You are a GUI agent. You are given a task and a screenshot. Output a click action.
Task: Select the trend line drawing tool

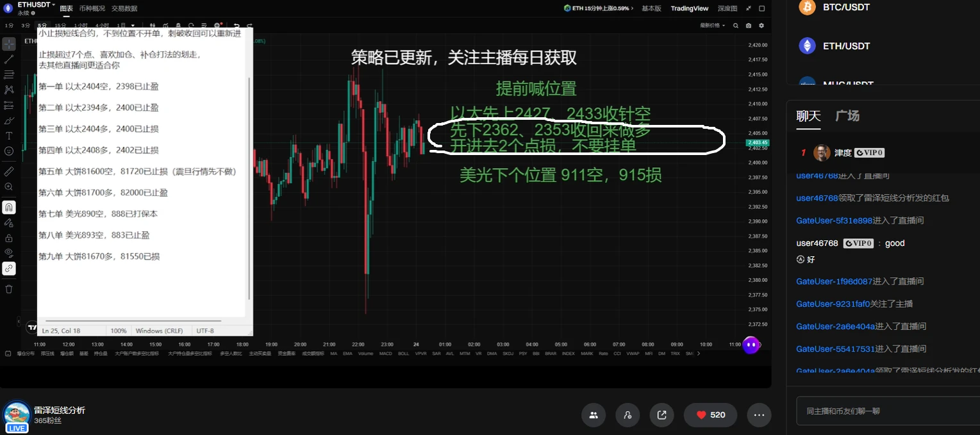(x=9, y=59)
